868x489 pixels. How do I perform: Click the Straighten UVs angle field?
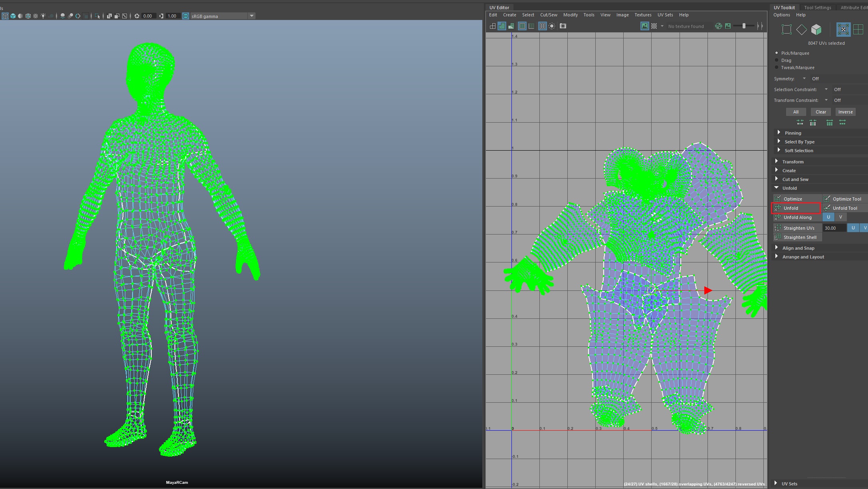pyautogui.click(x=834, y=228)
